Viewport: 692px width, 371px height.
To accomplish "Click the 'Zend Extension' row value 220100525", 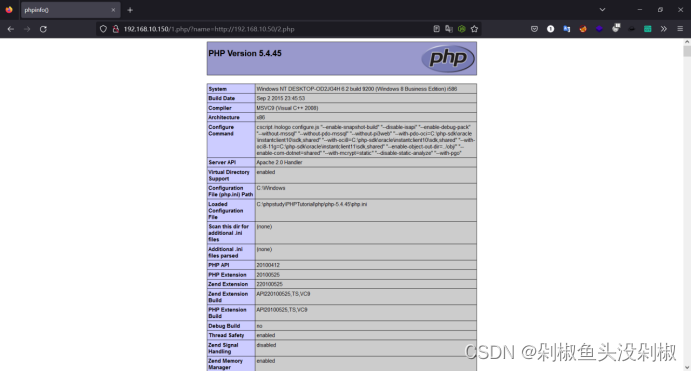I will click(x=269, y=285).
